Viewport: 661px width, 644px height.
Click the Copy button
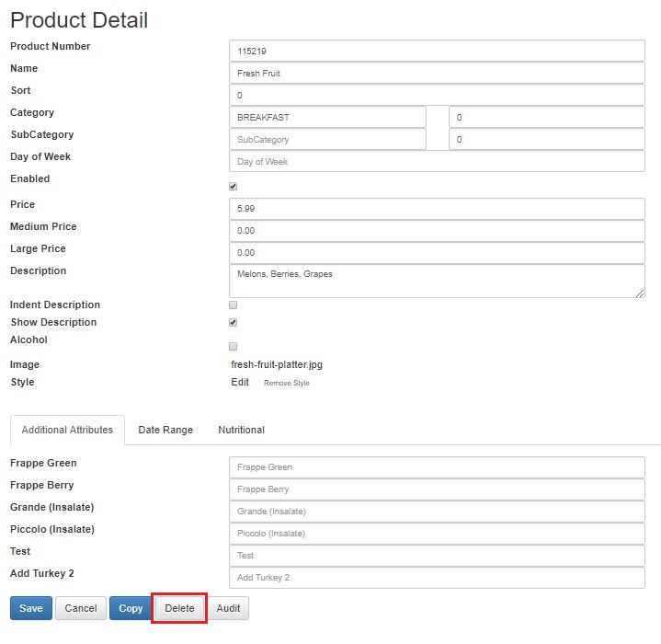pos(131,608)
